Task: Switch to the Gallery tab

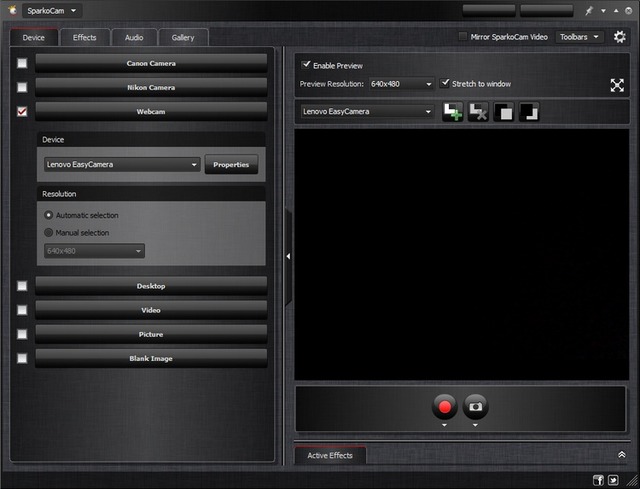Action: click(x=183, y=38)
